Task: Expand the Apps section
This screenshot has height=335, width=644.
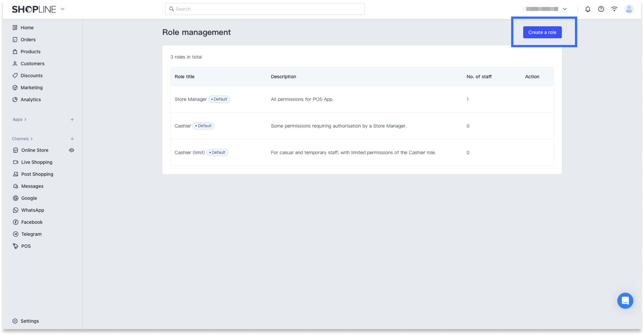Action: (20, 120)
